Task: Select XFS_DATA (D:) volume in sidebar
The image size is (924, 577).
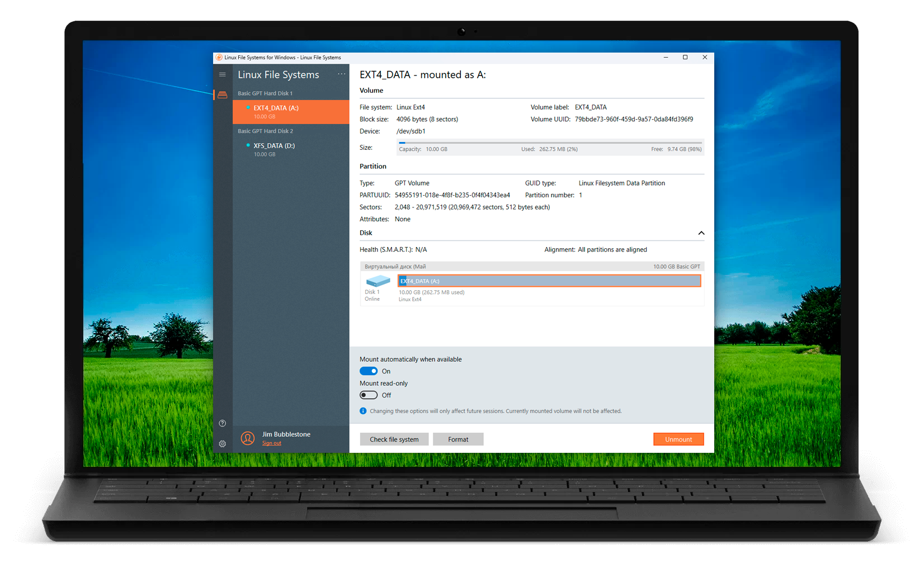Action: point(291,149)
